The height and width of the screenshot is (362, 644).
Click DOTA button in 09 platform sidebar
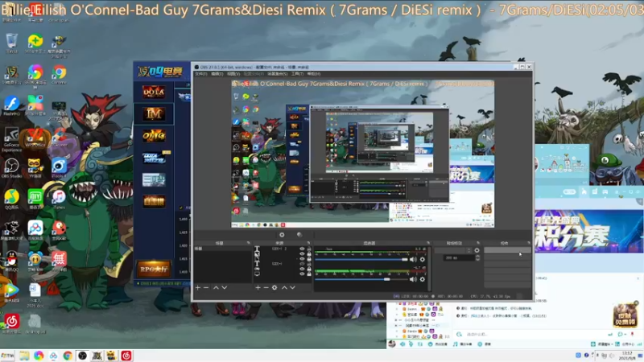click(x=154, y=92)
